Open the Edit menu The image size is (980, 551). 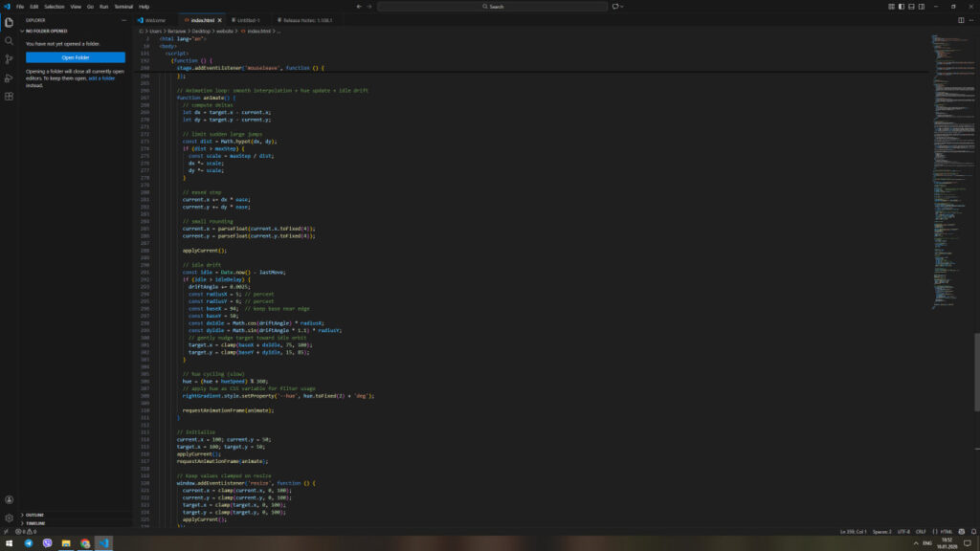(33, 7)
